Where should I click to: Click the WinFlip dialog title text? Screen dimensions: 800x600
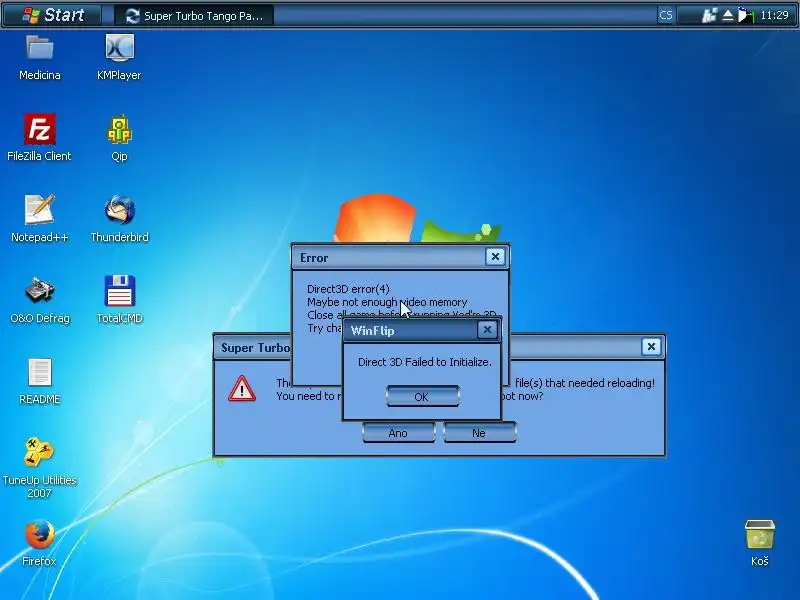click(x=372, y=331)
